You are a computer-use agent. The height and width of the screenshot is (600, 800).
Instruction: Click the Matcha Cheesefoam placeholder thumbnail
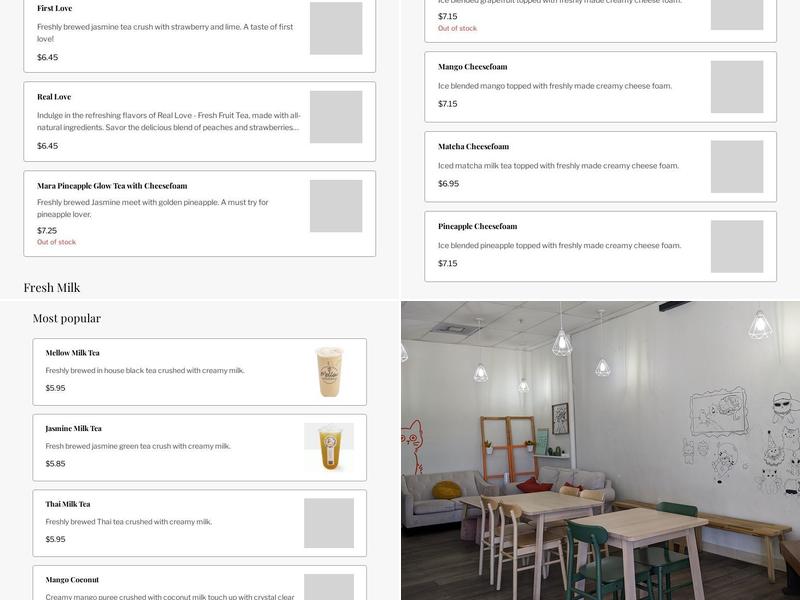(x=737, y=167)
